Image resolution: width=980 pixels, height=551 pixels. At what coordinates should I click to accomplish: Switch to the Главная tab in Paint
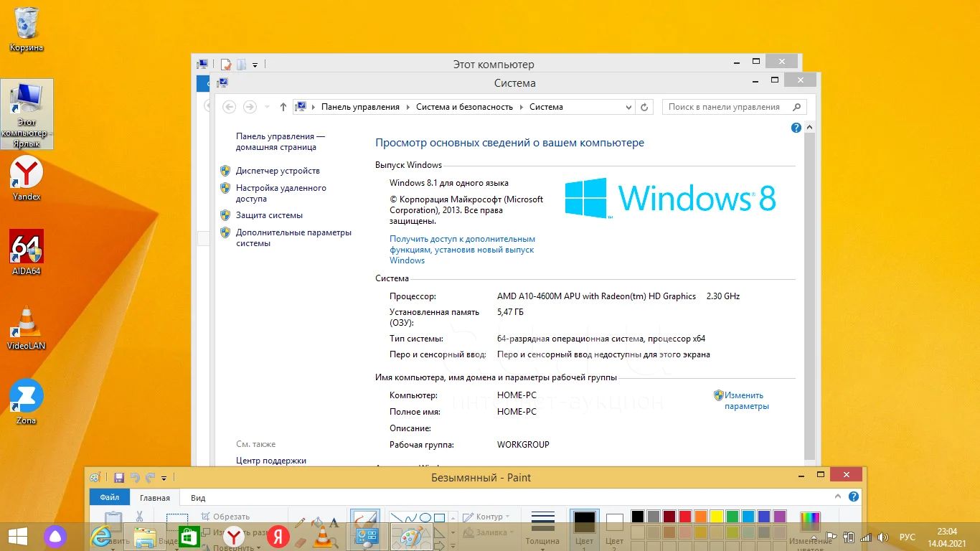click(x=155, y=497)
